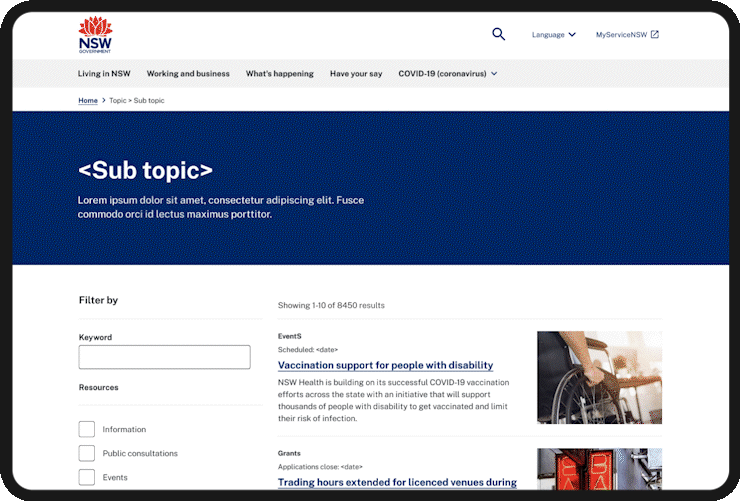The width and height of the screenshot is (740, 501).
Task: Click 'Topic > Sub topic' breadcrumb text
Action: coord(137,100)
